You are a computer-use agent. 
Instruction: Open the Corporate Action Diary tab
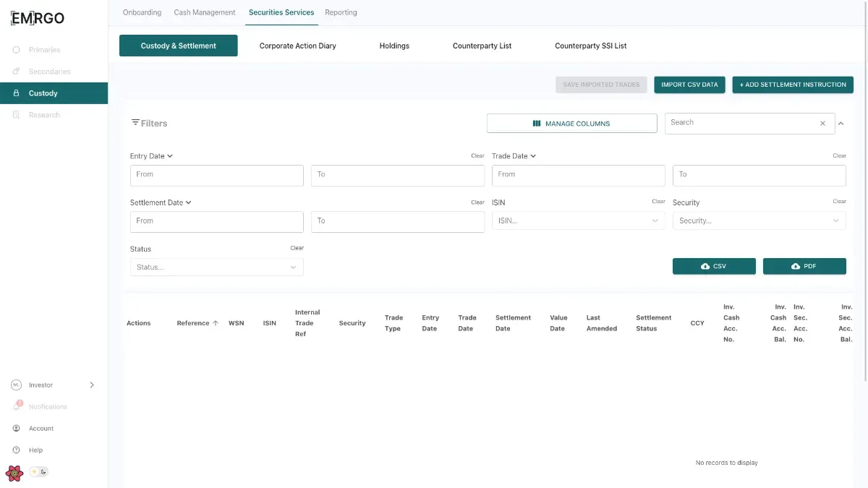(298, 46)
